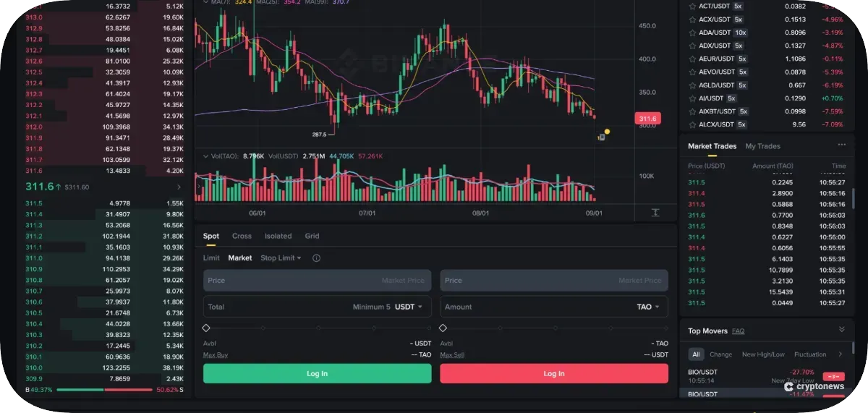Click the Max Sell link
868x413 pixels.
(452, 355)
